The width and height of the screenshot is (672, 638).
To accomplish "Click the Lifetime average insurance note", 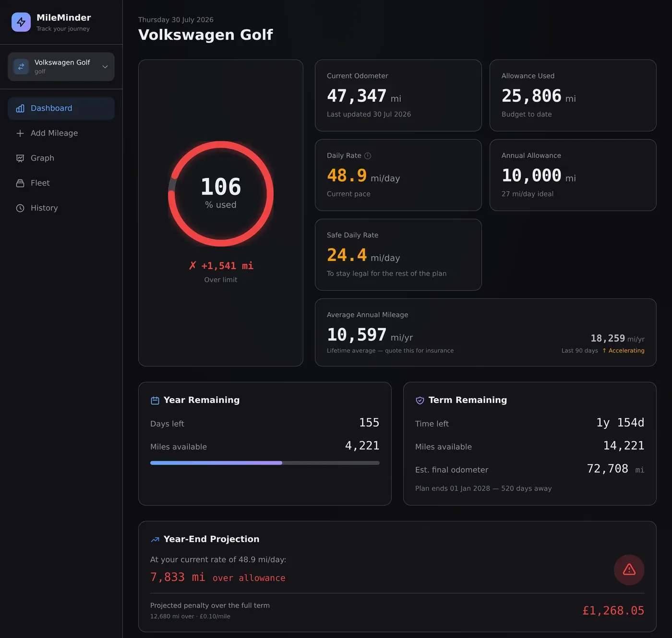I will (390, 351).
